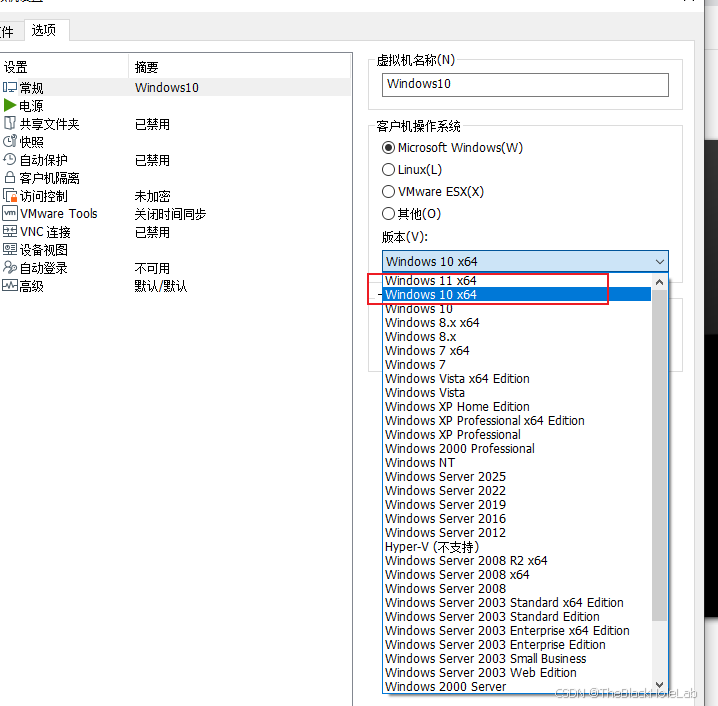Click the Guest Isolation (客户机隔离) lock icon
Viewport: 718px width, 706px height.
10,177
